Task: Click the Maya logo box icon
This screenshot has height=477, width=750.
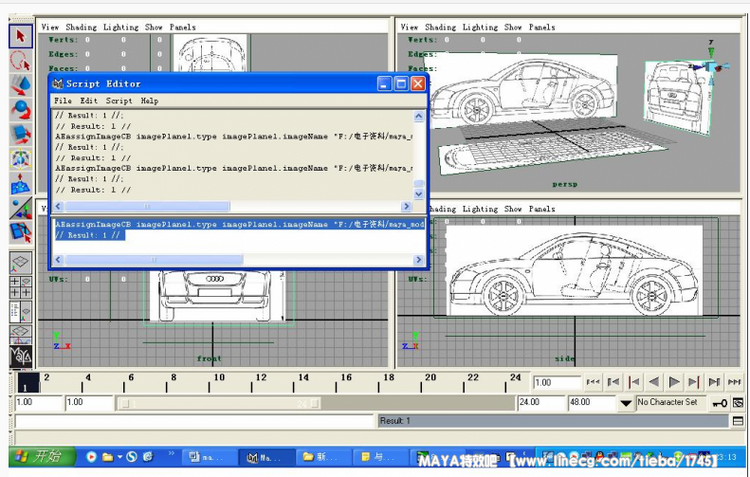Action: [x=21, y=356]
